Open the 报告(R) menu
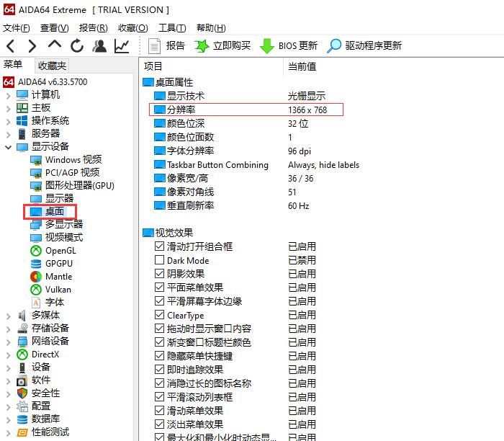Image resolution: width=504 pixels, height=441 pixels. pyautogui.click(x=93, y=28)
